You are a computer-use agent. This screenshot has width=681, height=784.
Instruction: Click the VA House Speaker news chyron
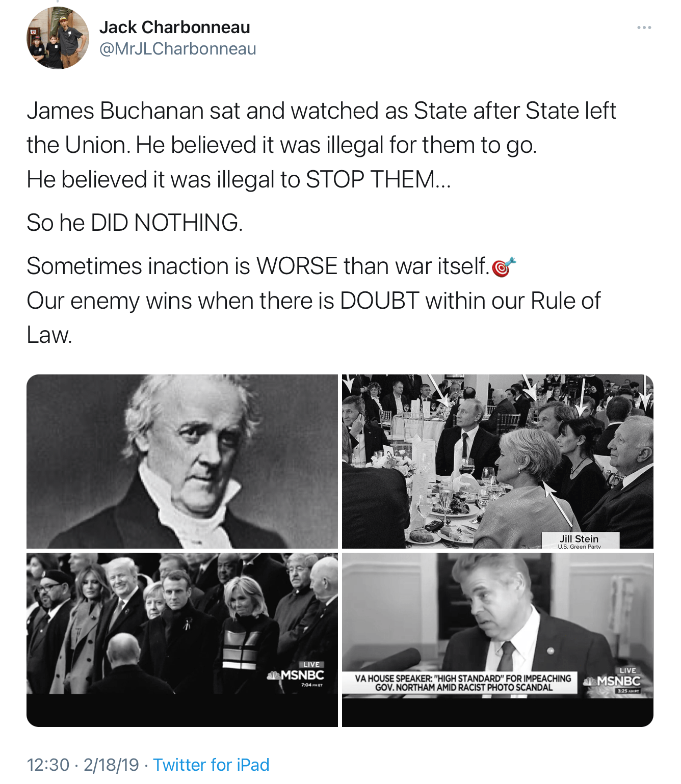(463, 683)
